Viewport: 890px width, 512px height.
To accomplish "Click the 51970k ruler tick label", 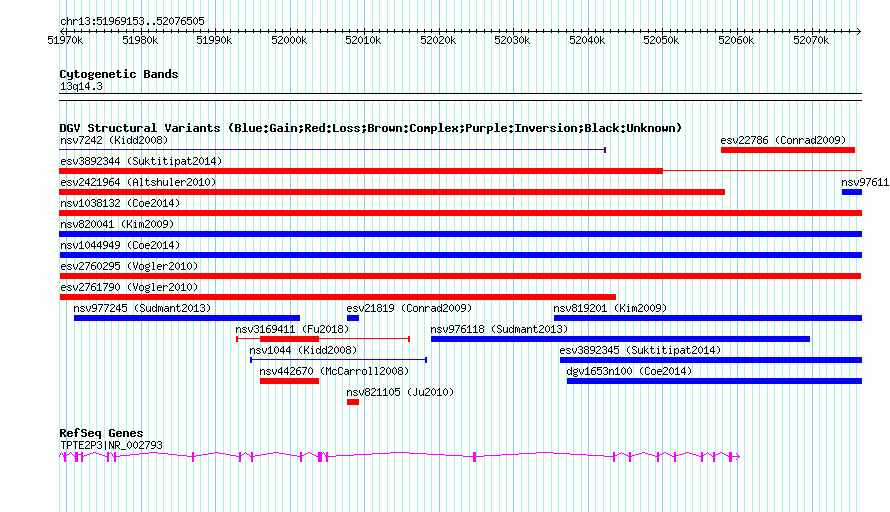I will coord(65,40).
